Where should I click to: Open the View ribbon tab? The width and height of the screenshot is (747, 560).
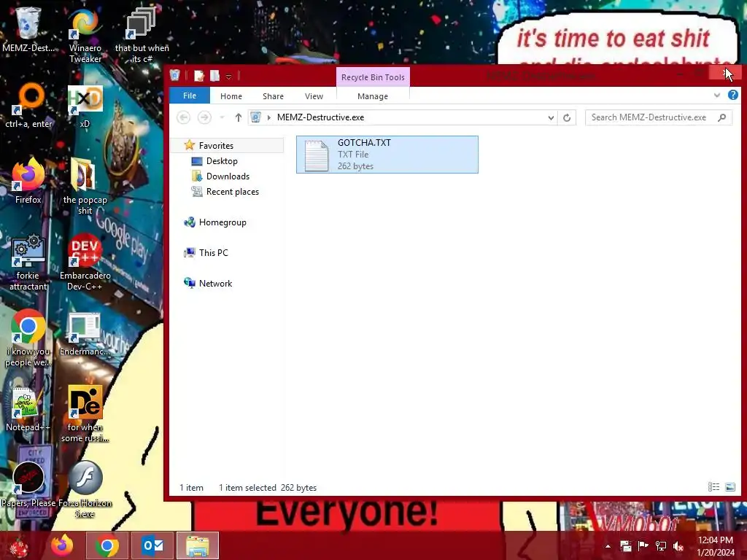click(x=314, y=96)
